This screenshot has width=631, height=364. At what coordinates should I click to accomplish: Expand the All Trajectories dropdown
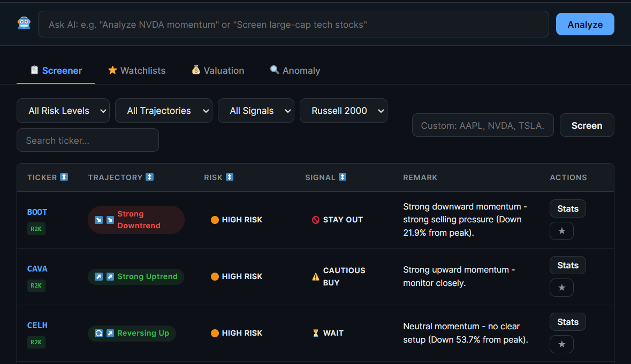164,111
